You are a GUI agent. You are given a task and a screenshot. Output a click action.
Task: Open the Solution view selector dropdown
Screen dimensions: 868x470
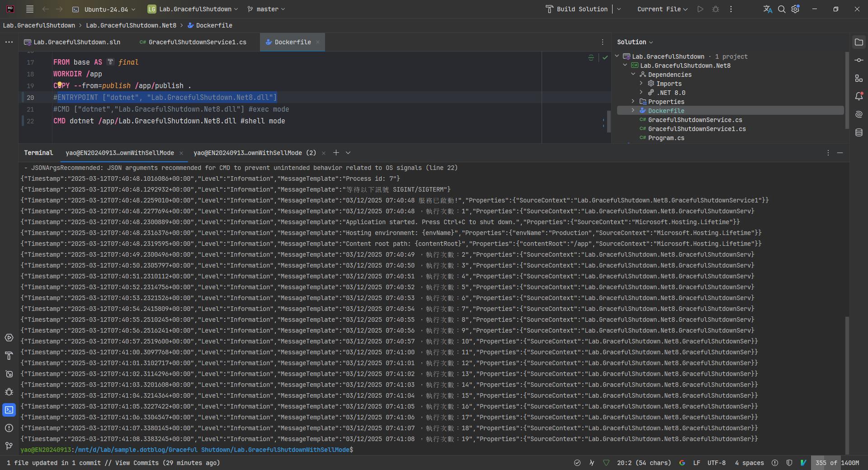click(635, 42)
